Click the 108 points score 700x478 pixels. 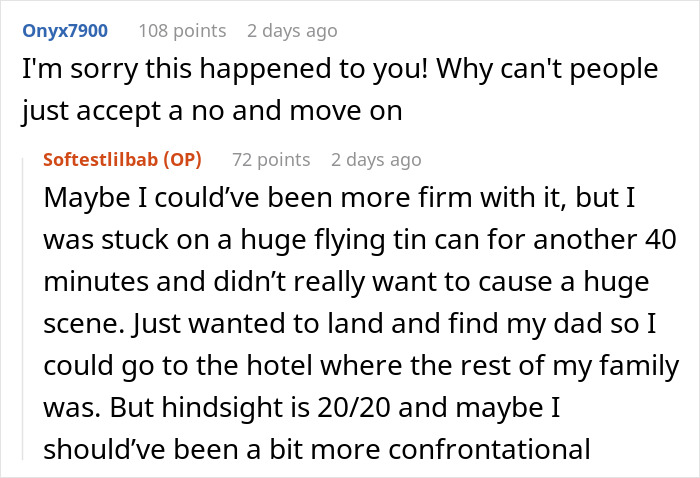[182, 31]
